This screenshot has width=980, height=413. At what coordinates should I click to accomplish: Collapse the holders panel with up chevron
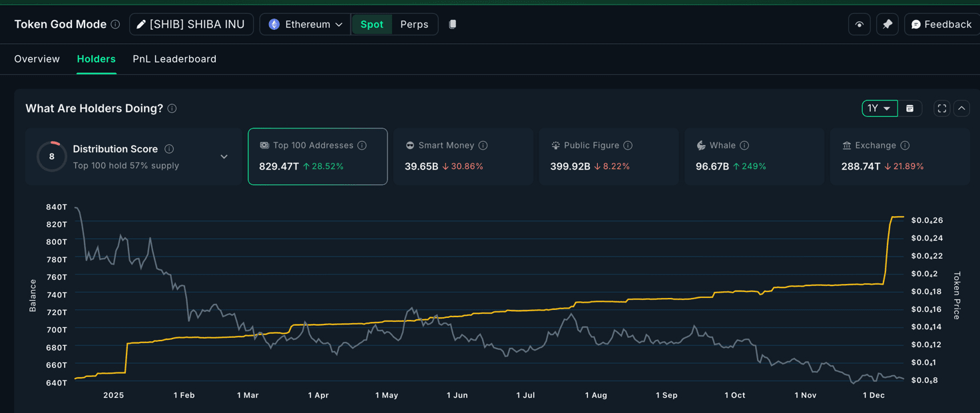point(961,108)
